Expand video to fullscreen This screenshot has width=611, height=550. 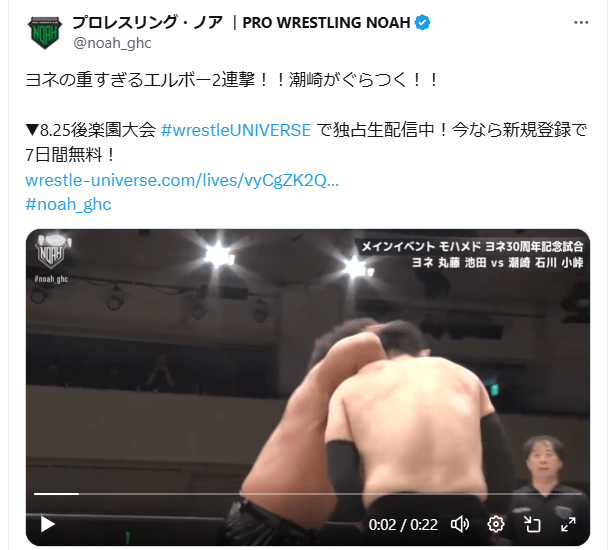(568, 524)
